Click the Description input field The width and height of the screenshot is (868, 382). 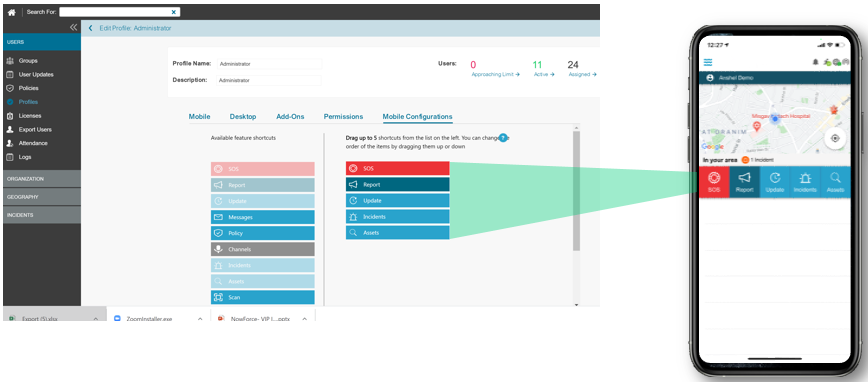point(269,80)
